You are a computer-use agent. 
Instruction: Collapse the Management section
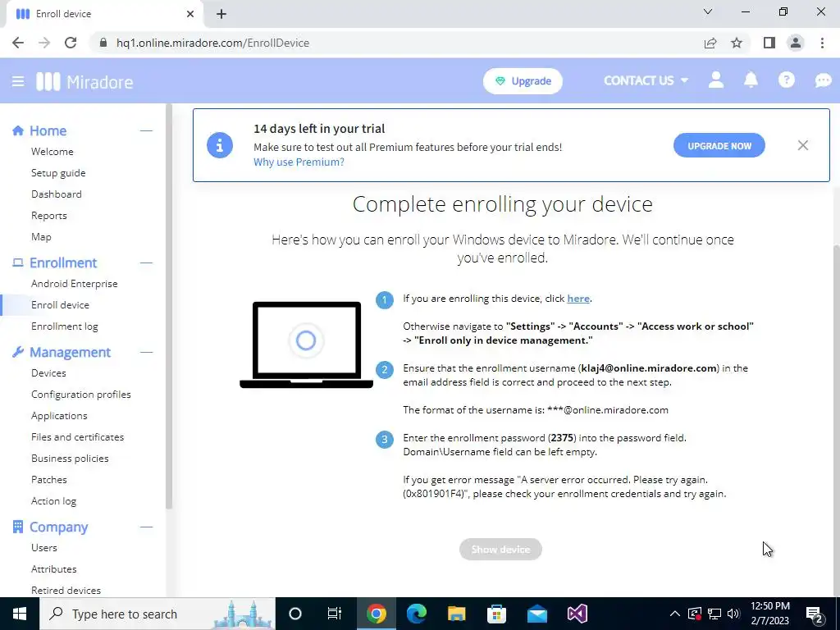(146, 352)
